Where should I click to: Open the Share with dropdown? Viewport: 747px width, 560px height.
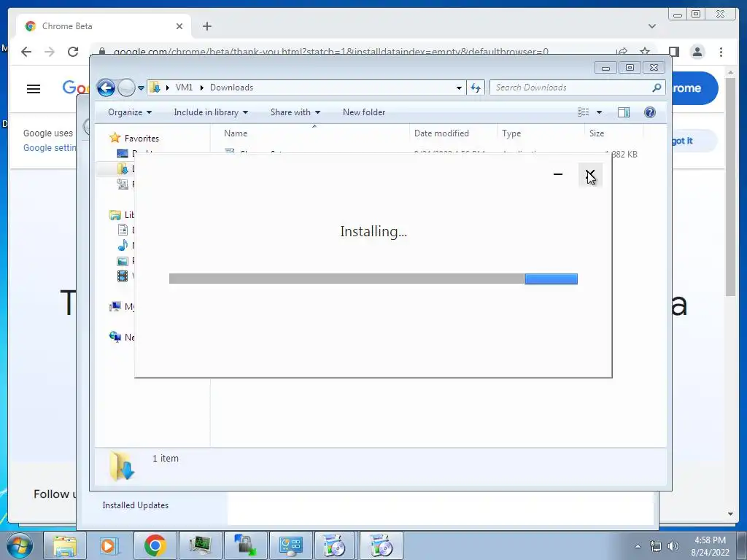[x=295, y=112]
